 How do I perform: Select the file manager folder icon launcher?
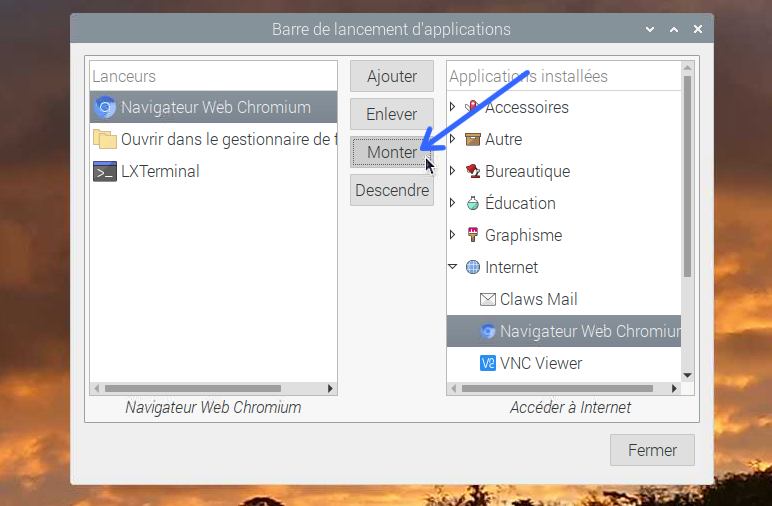pos(105,139)
